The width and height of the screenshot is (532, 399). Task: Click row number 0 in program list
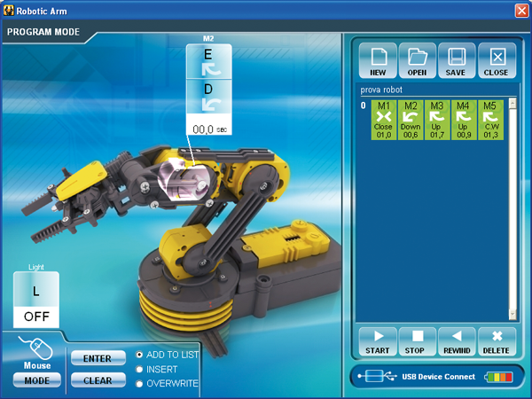pos(364,106)
